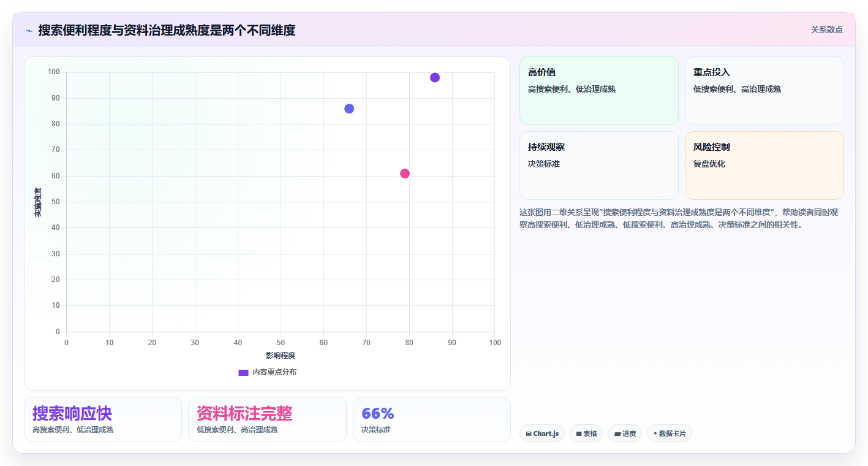Click the 进度 tag chip
The height and width of the screenshot is (466, 868).
(625, 434)
